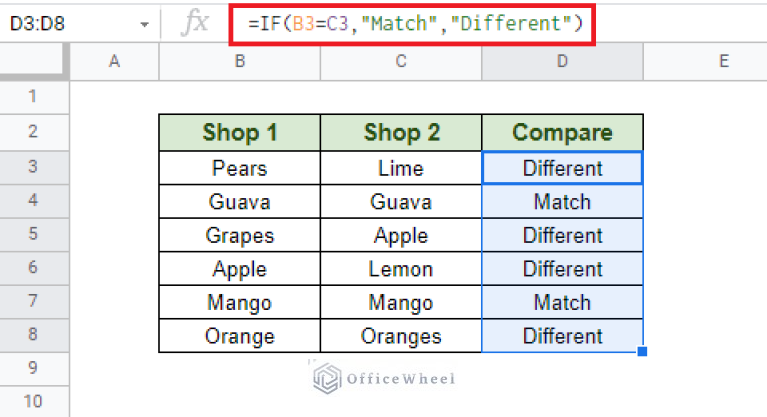Click the select-all corner box
The image size is (767, 417).
click(33, 61)
